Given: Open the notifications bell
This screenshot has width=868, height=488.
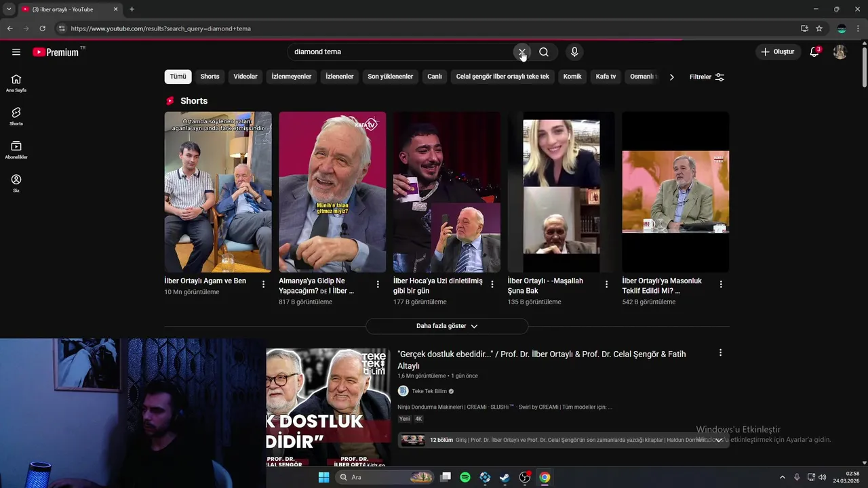Looking at the screenshot, I should coord(814,52).
